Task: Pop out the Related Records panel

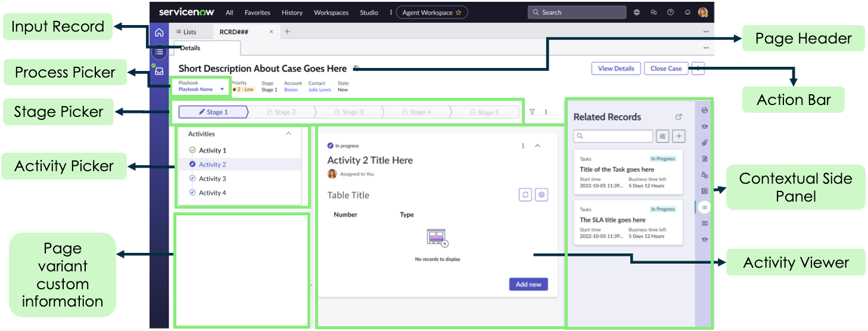Action: pos(679,117)
